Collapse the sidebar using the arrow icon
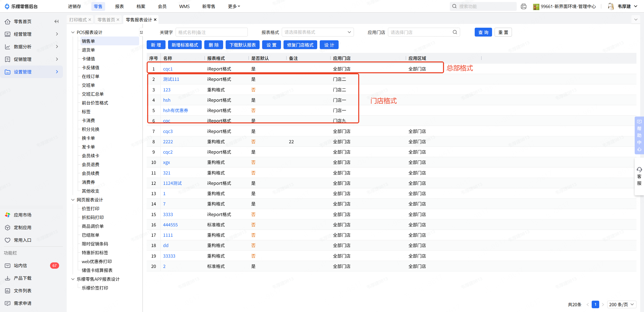644x312 pixels. 57,21
